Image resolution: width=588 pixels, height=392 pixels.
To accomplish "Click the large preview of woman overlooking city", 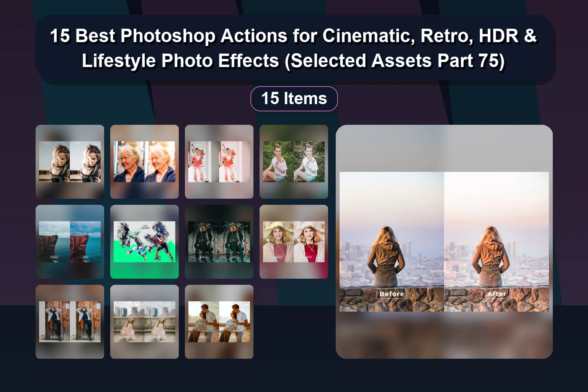I will click(444, 242).
